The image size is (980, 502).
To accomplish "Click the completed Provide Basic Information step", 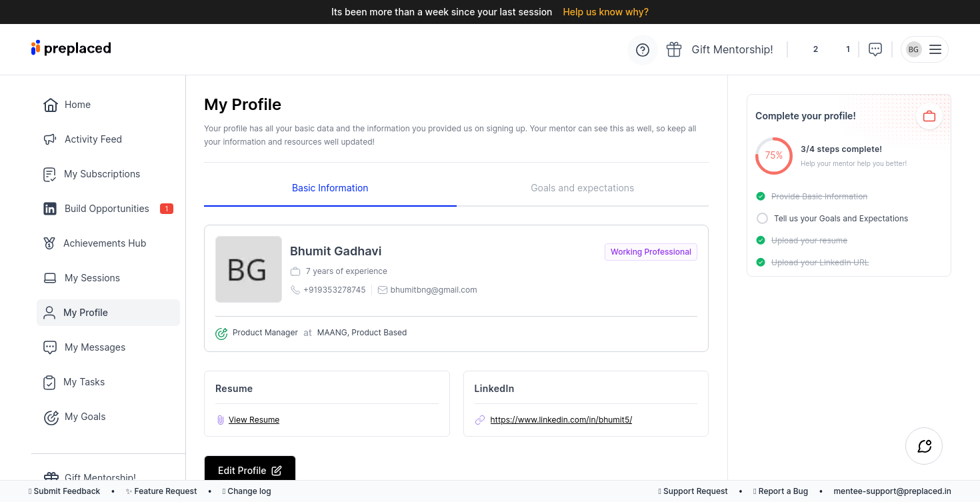I will click(x=819, y=197).
